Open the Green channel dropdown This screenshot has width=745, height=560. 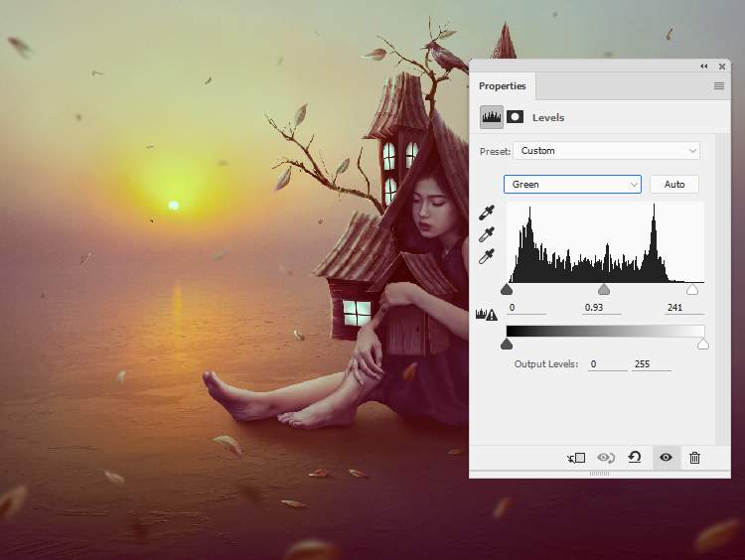click(572, 185)
